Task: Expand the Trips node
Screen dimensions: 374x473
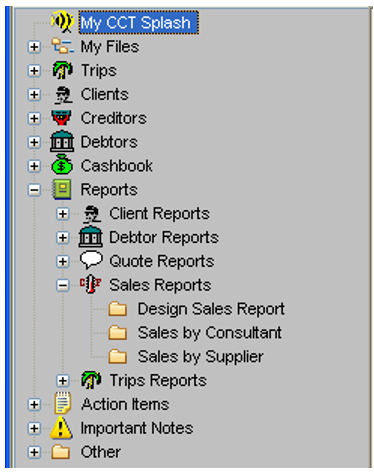Action: pyautogui.click(x=34, y=71)
